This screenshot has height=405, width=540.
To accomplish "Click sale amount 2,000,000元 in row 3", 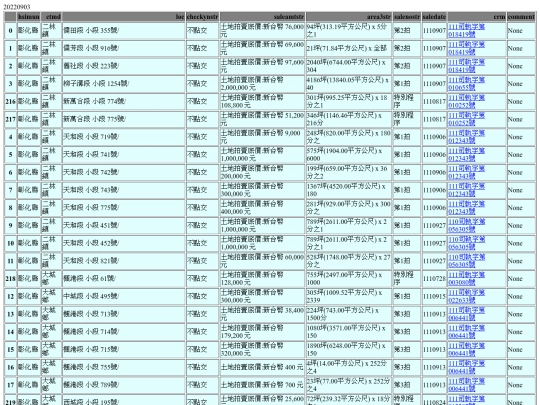I will [262, 84].
